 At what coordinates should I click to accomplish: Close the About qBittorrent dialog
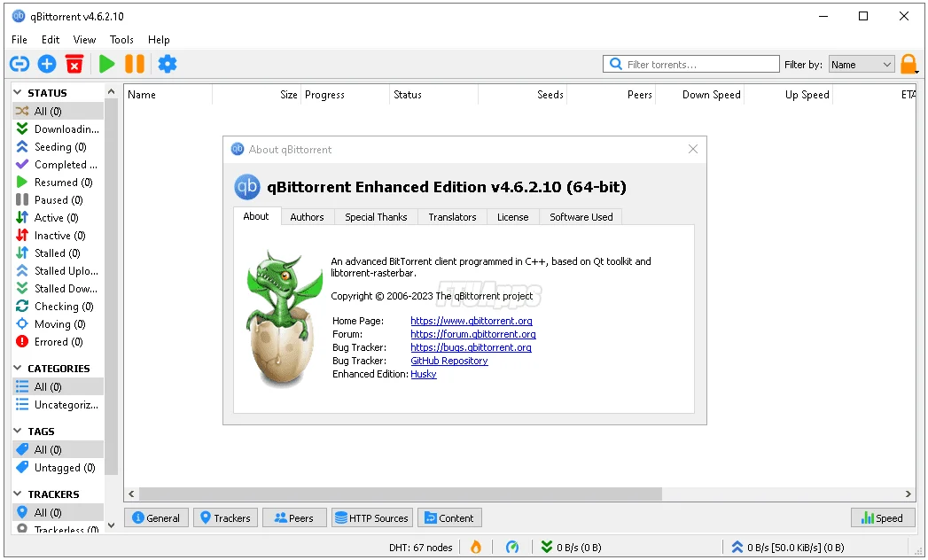click(693, 149)
